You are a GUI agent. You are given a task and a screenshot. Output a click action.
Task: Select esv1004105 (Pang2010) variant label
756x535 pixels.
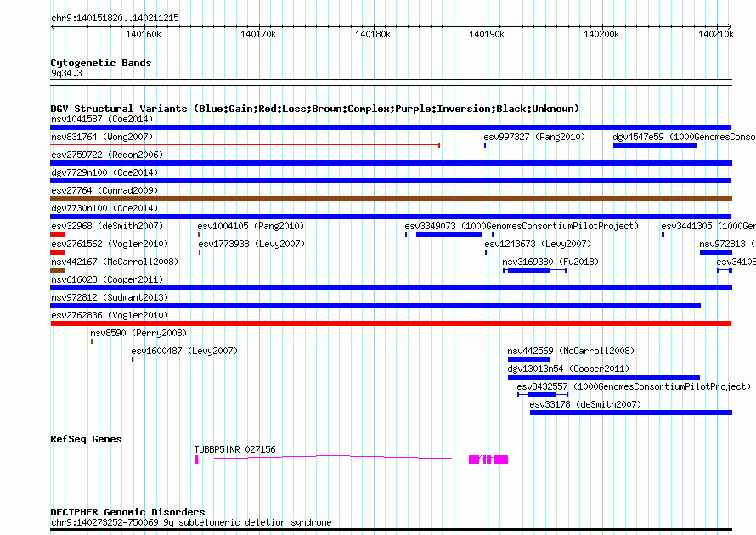coord(251,226)
